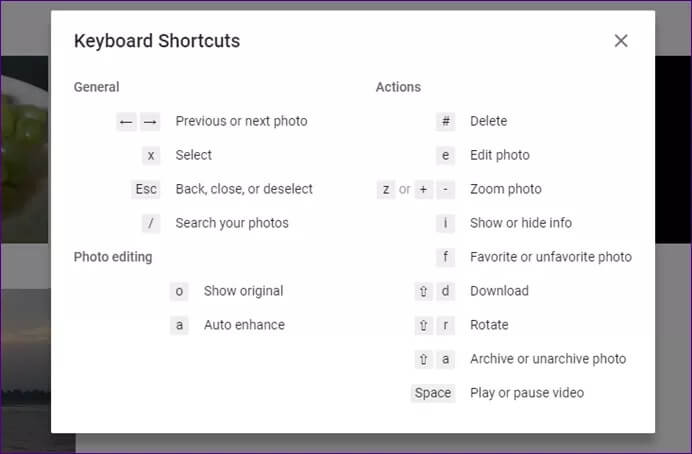Click the left arrow key icon
The width and height of the screenshot is (692, 454).
pyautogui.click(x=126, y=121)
